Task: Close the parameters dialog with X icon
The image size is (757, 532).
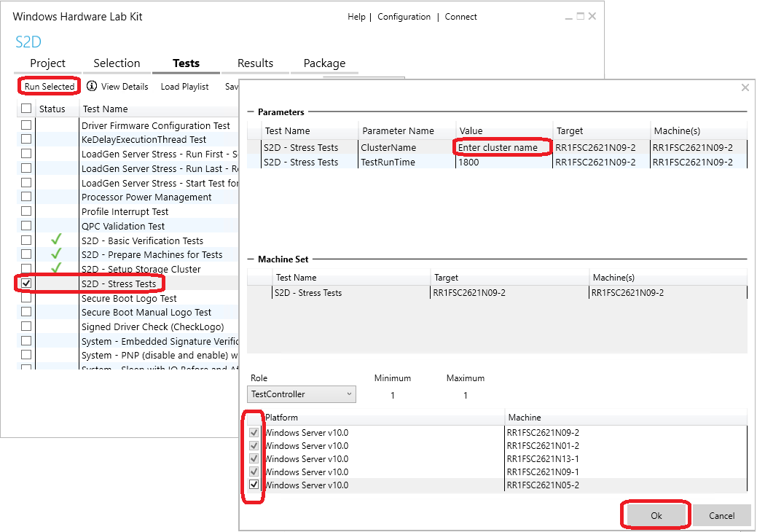Action: point(745,87)
